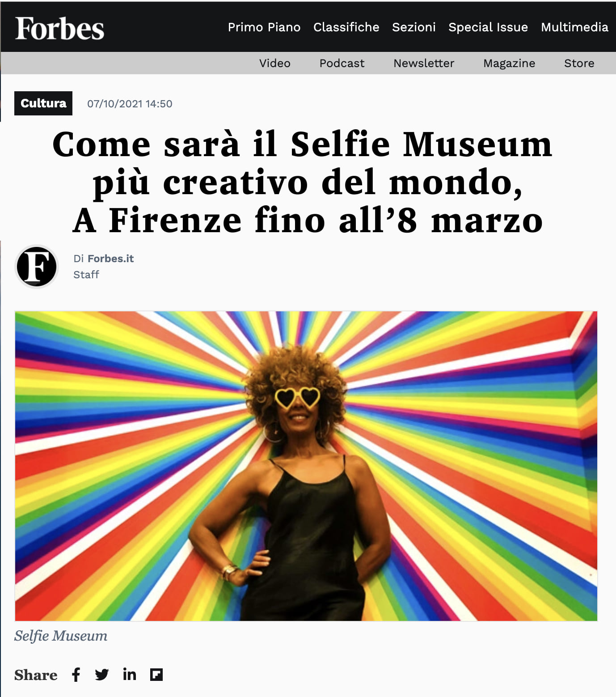Click the Forbes logo in header
The width and height of the screenshot is (616, 697).
tap(59, 28)
